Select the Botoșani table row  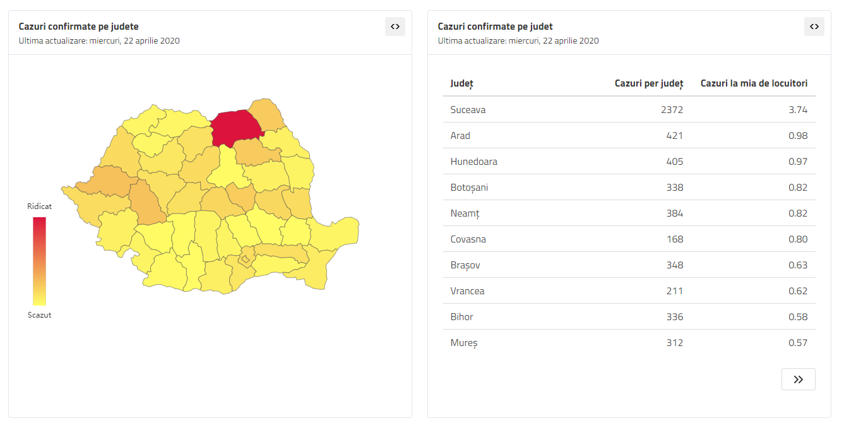(629, 188)
